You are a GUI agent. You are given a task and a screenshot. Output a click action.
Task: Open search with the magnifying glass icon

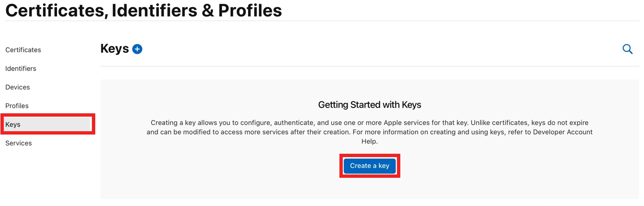[x=627, y=49]
